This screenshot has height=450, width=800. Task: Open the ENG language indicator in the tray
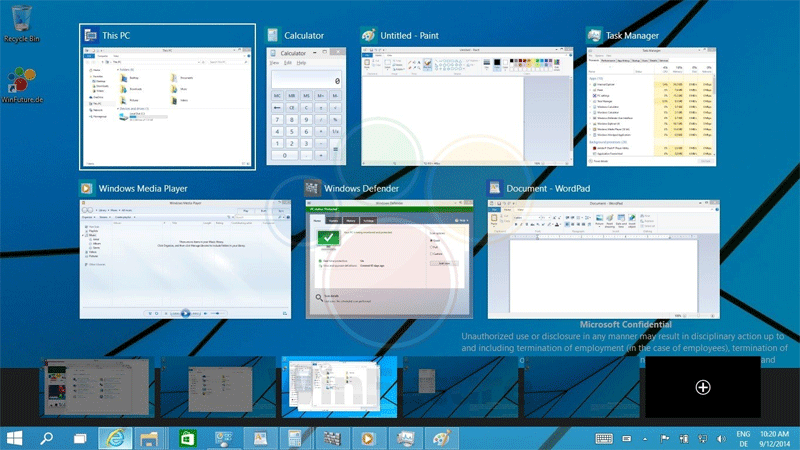(x=744, y=438)
